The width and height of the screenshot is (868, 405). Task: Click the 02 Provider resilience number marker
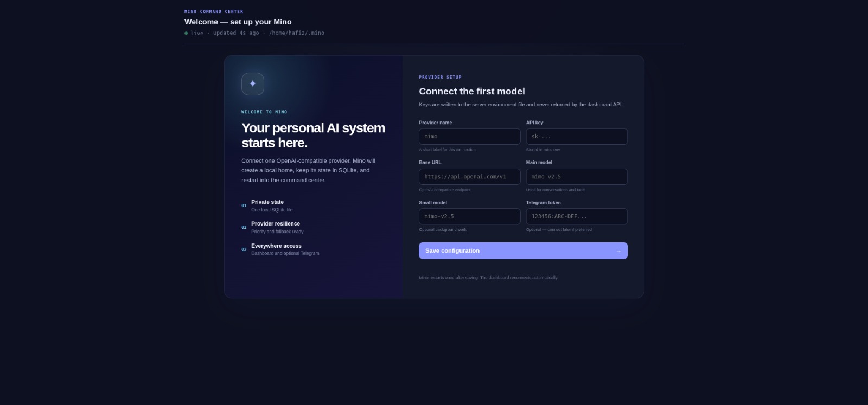click(244, 228)
